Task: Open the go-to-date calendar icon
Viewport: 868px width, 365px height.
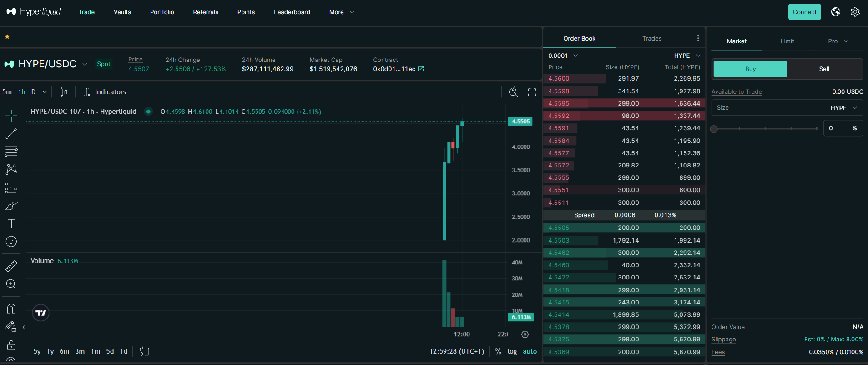Action: point(144,351)
